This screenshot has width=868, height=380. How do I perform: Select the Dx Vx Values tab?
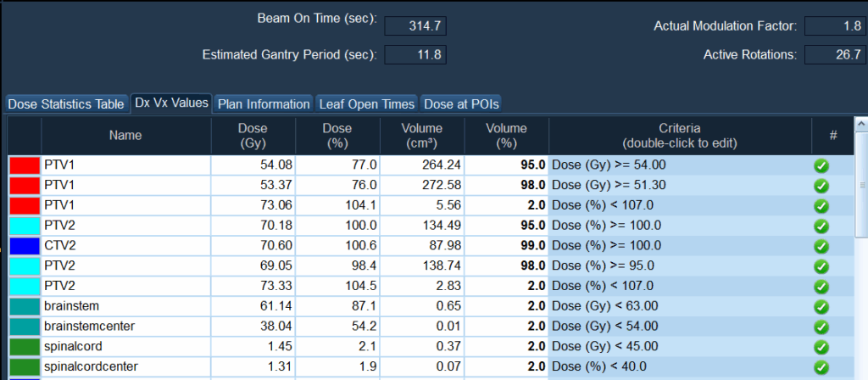tap(171, 103)
